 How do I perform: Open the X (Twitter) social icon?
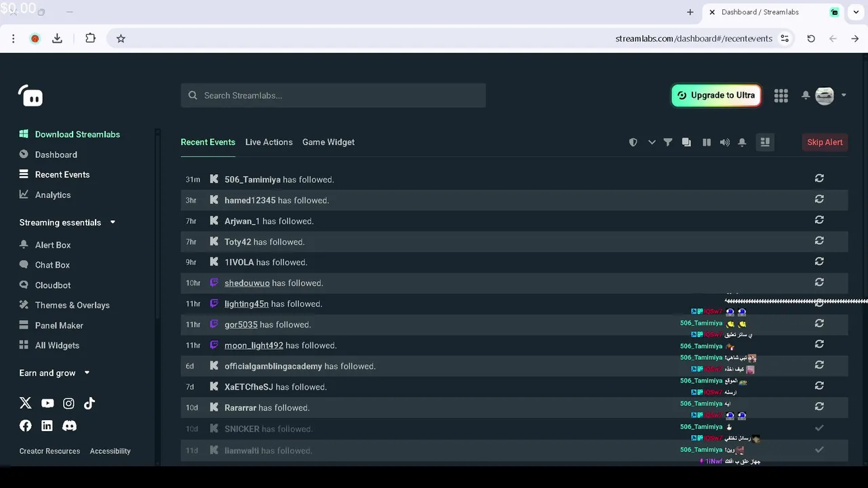26,403
